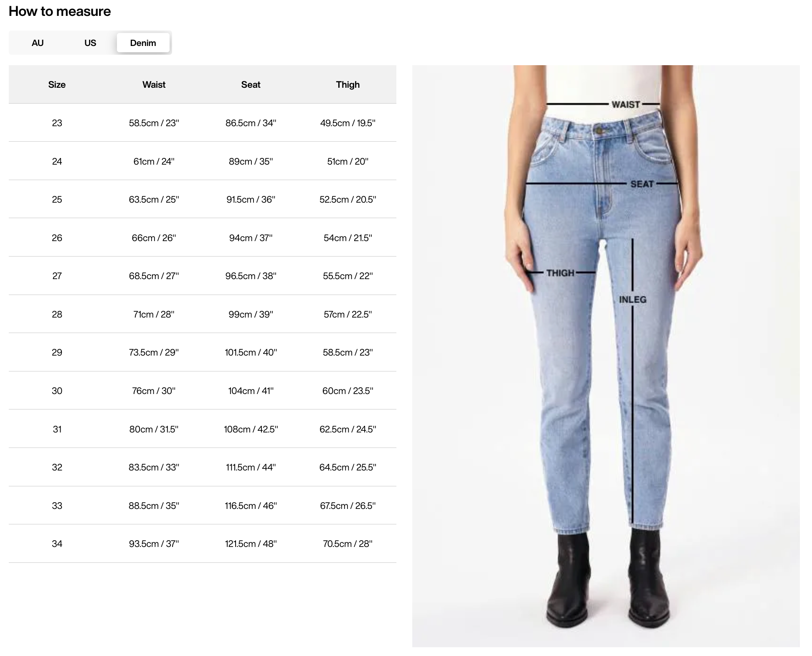Click the Size column header
This screenshot has width=812, height=656.
tap(57, 85)
